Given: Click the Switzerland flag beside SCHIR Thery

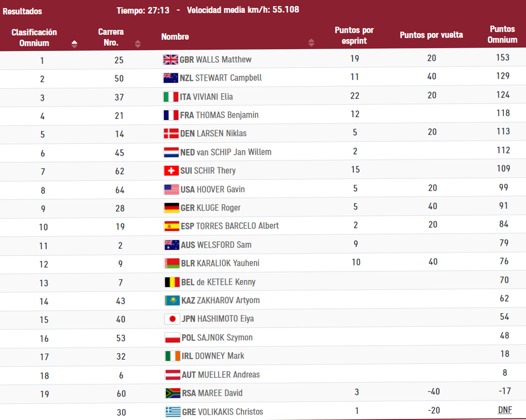Looking at the screenshot, I should tap(171, 171).
